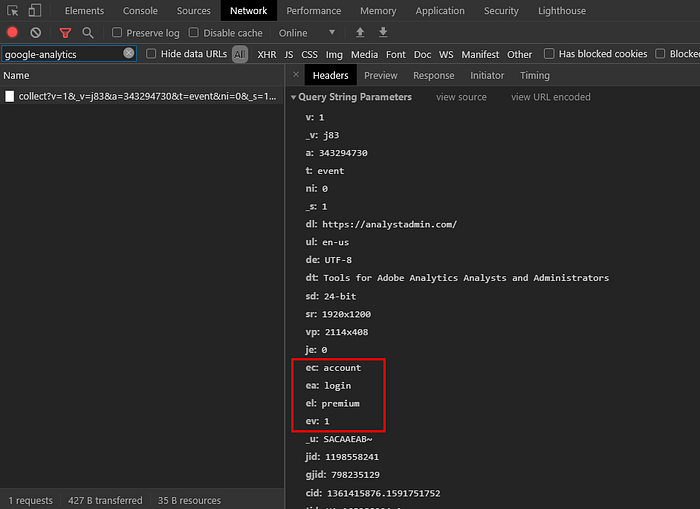Filter by CSS requests
The image size is (700, 509).
click(309, 54)
